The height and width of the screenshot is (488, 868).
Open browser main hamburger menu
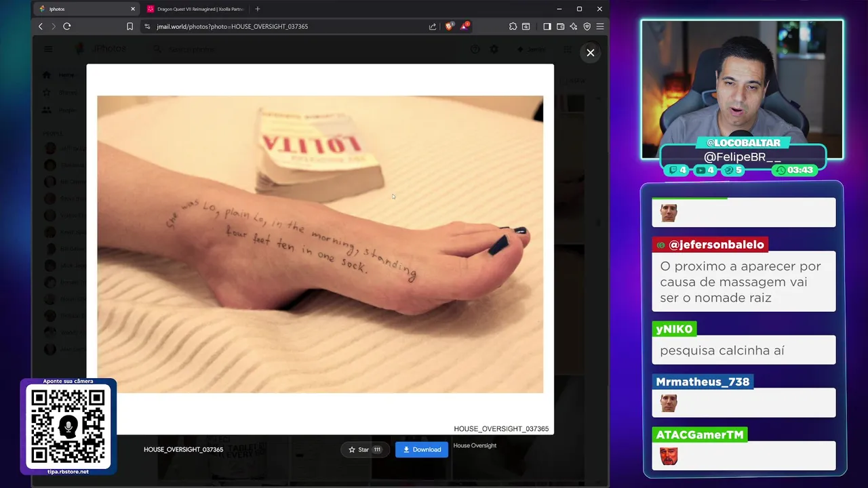[x=600, y=26]
